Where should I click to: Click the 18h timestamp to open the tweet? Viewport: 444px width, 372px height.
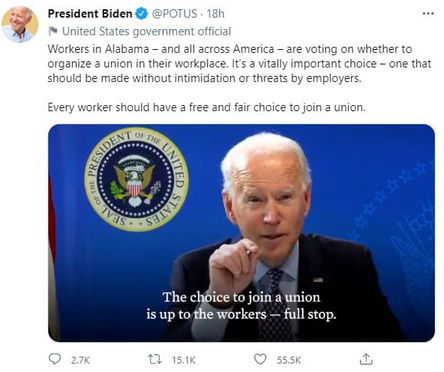pos(215,14)
